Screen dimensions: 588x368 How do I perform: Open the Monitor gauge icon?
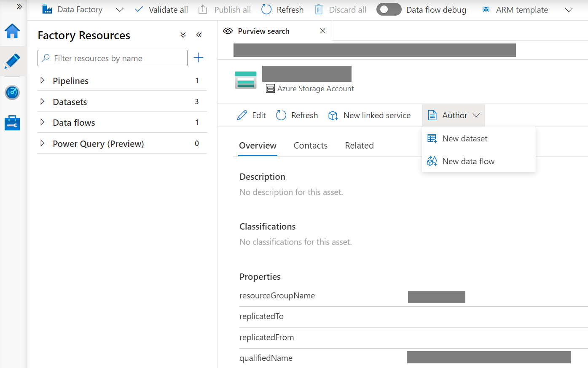pyautogui.click(x=12, y=92)
